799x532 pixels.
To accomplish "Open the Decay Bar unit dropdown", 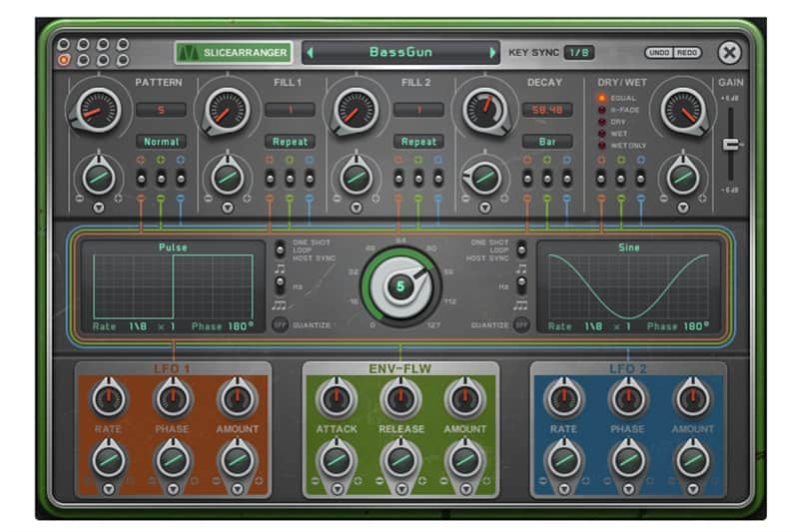I will pyautogui.click(x=547, y=142).
